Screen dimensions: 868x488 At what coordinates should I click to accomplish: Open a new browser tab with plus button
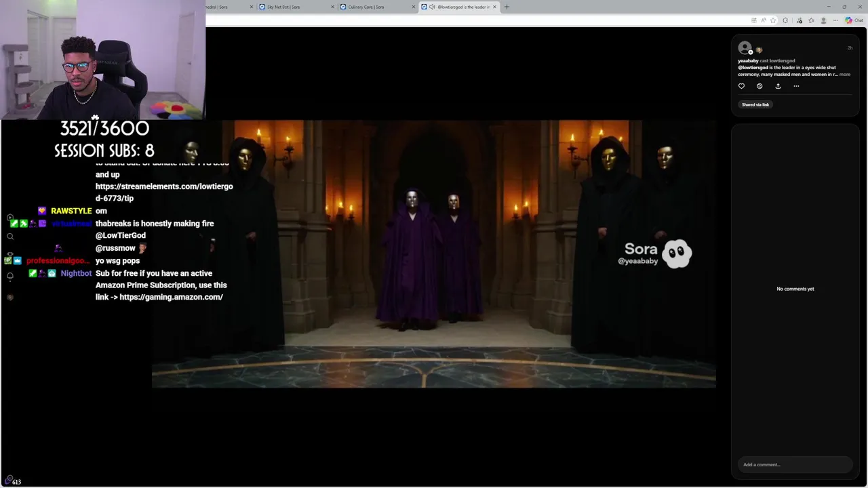click(507, 7)
